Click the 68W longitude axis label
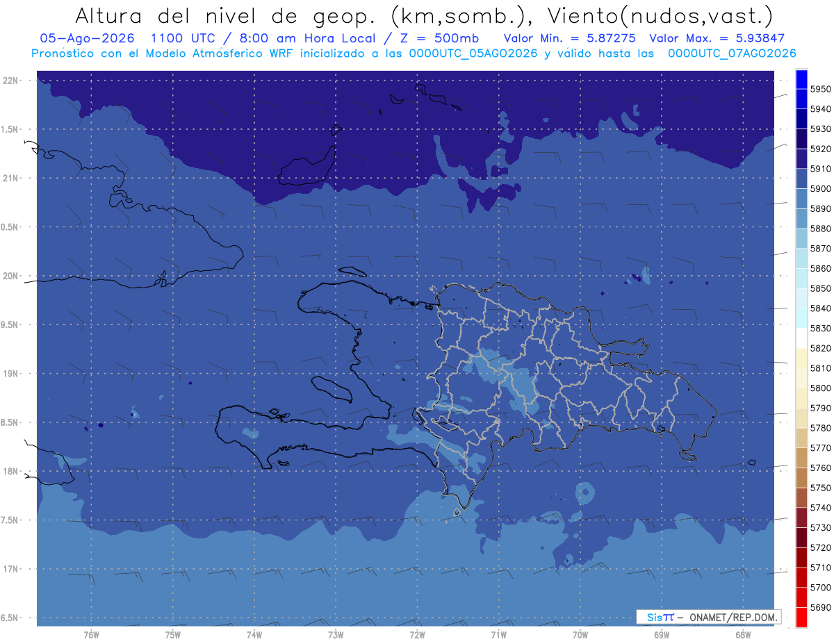The width and height of the screenshot is (834, 644). click(x=742, y=634)
